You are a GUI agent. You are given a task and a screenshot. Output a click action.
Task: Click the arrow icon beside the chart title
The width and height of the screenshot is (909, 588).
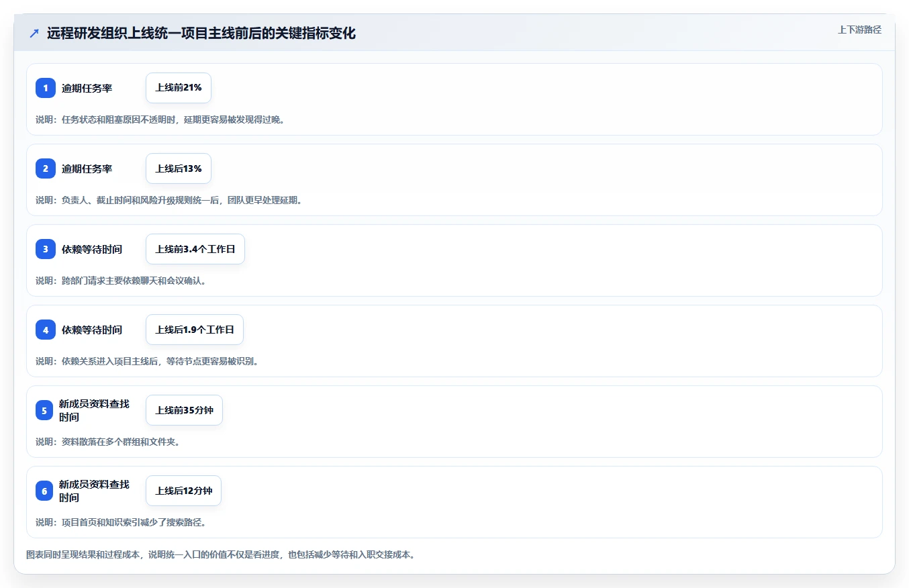34,33
